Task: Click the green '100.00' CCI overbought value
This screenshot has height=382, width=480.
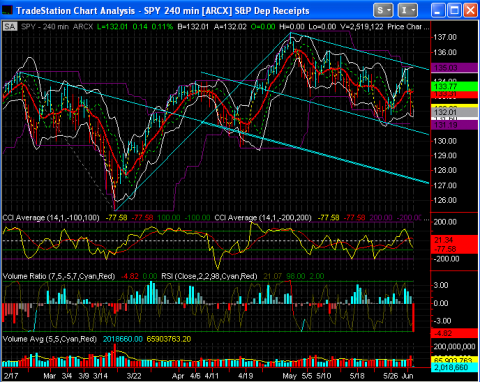Action: tap(169, 218)
